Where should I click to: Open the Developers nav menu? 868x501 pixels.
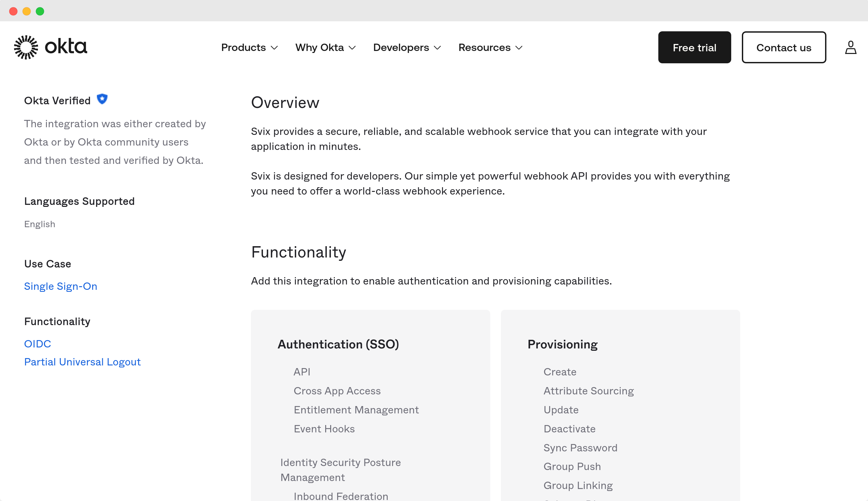tap(401, 48)
